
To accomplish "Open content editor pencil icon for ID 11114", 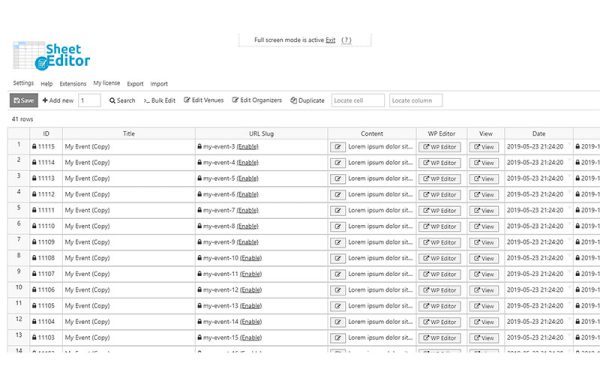I will pos(338,163).
